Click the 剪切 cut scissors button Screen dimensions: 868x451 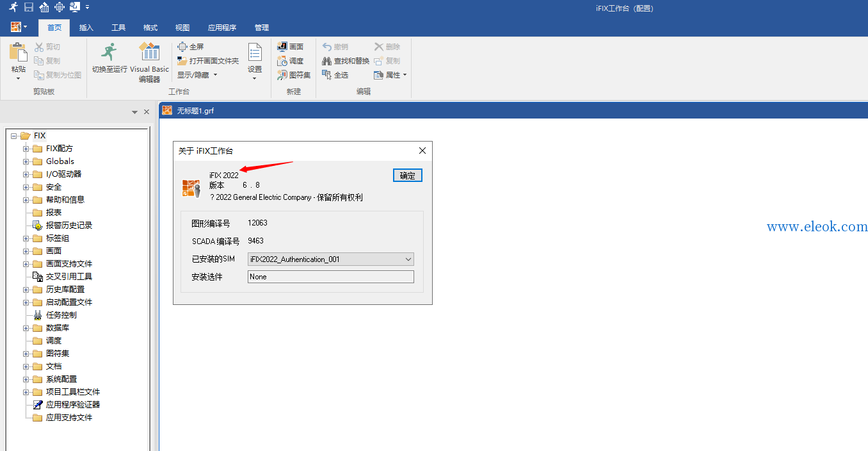(47, 47)
